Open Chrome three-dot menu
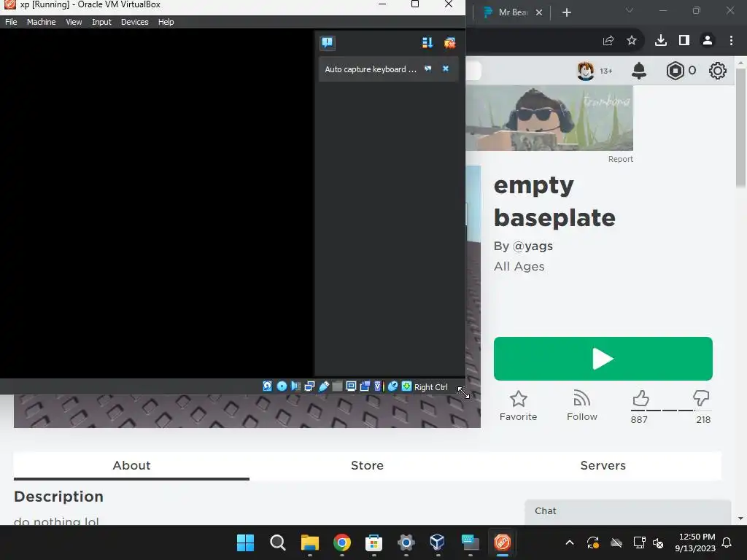 pyautogui.click(x=731, y=41)
